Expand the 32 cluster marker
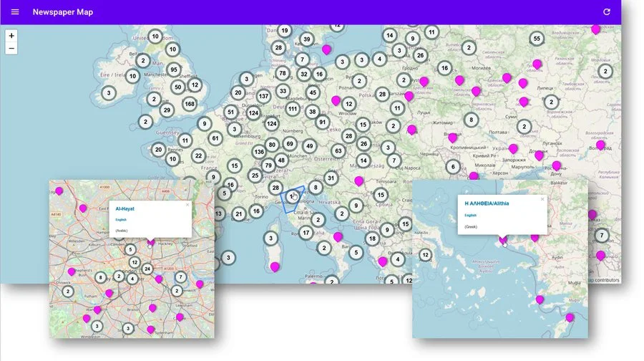 tap(304, 74)
